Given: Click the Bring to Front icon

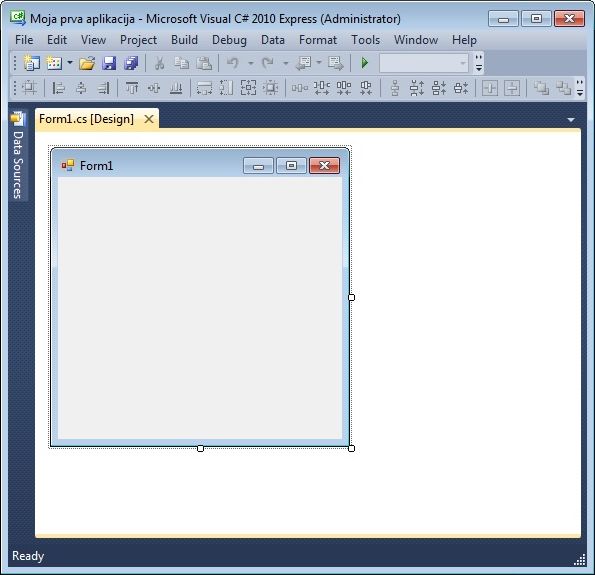Looking at the screenshot, I should click(x=541, y=88).
